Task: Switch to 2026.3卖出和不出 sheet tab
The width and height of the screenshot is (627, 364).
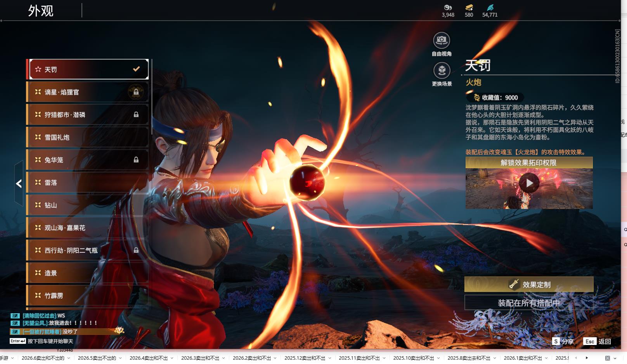Action: (200, 358)
